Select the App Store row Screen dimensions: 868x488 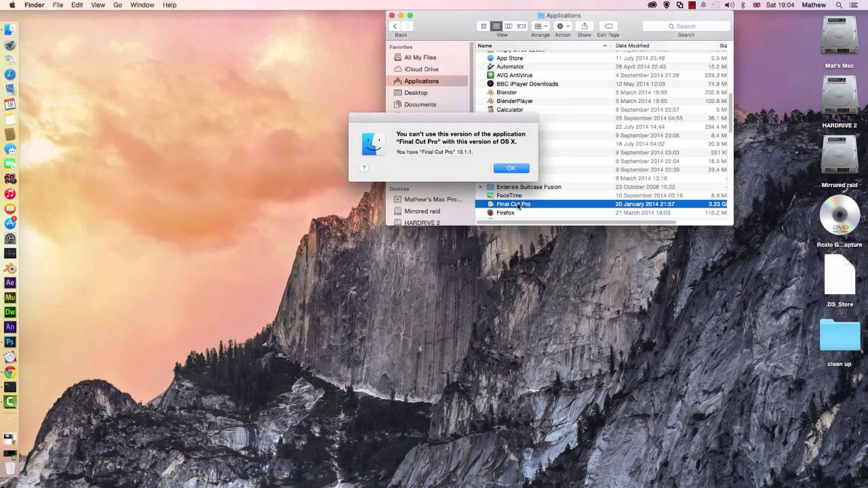pyautogui.click(x=601, y=58)
